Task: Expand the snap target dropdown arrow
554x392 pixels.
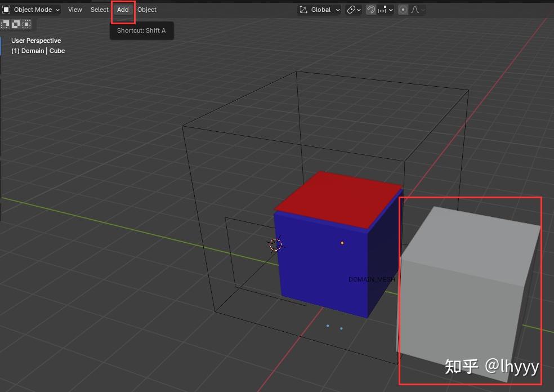Action: [391, 10]
